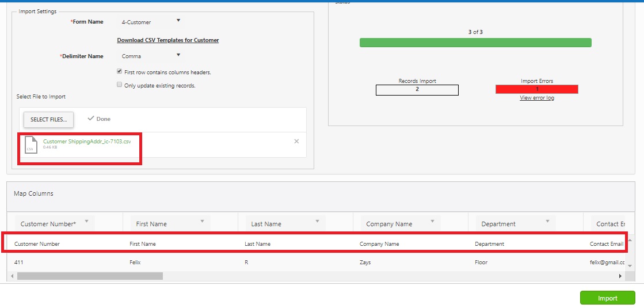Viewport: 644px width, 308px height.
Task: Expand Company Name column mapping dropdown
Action: tap(432, 222)
